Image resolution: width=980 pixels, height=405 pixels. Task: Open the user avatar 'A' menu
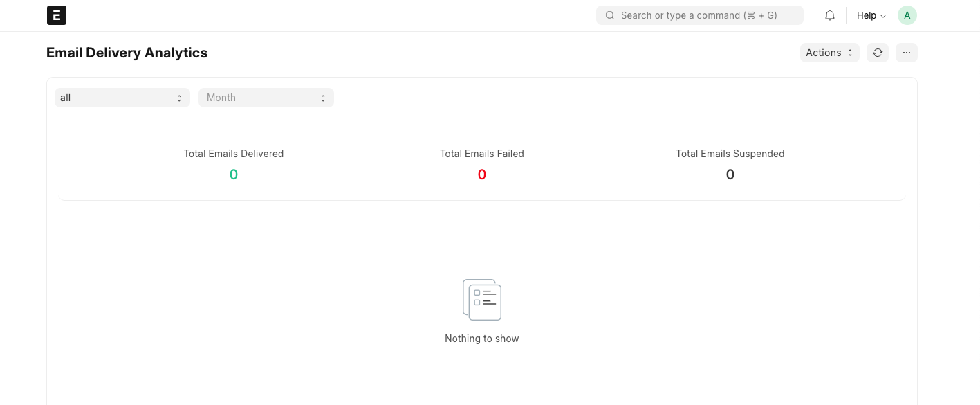click(907, 15)
